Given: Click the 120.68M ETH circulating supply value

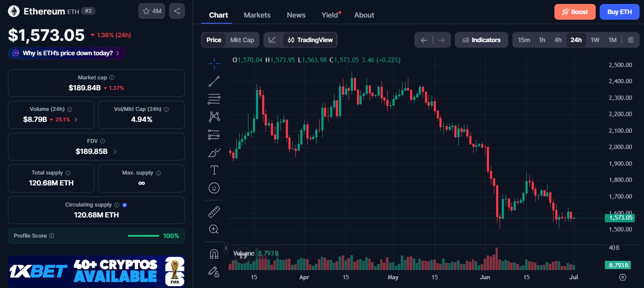Looking at the screenshot, I should click(x=96, y=215).
